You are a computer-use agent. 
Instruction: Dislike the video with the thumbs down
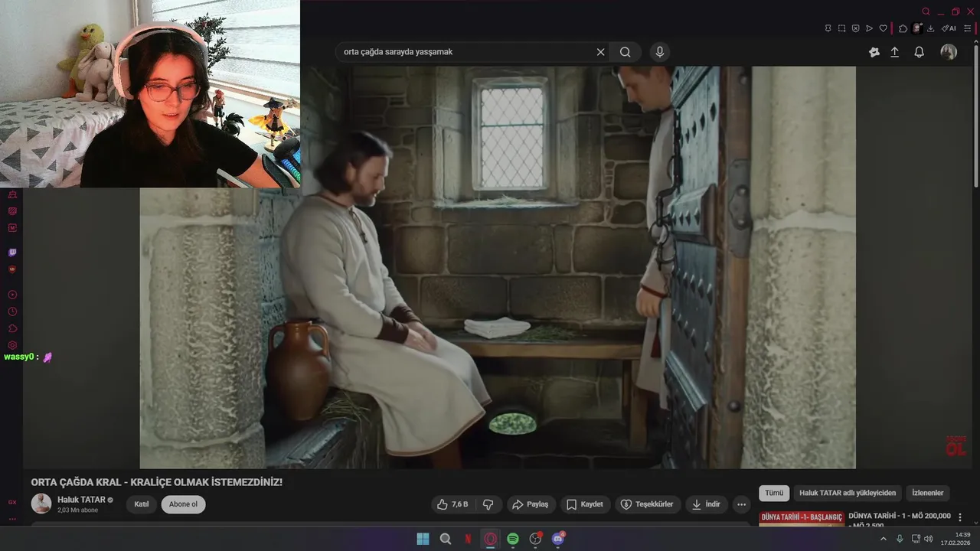[488, 504]
